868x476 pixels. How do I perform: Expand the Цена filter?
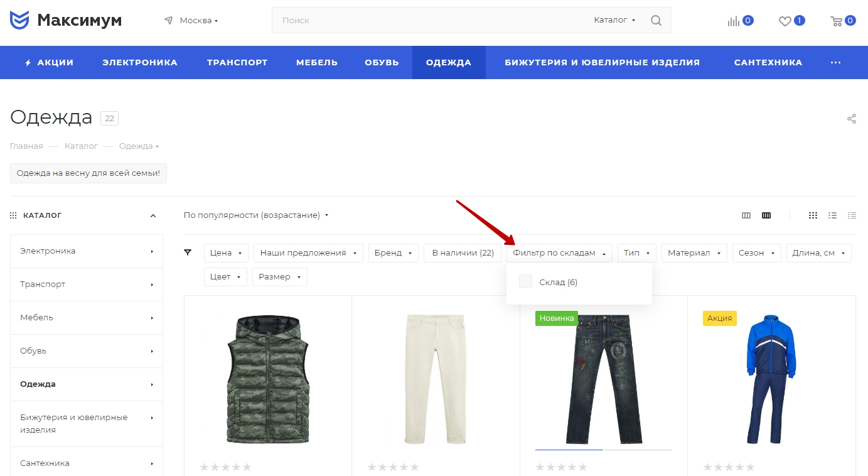[226, 252]
